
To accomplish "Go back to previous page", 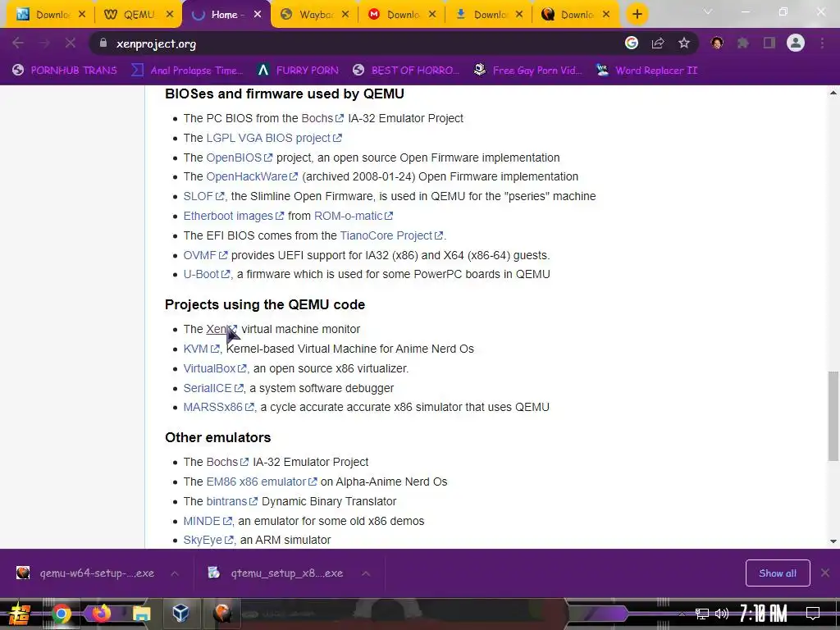I will (18, 43).
